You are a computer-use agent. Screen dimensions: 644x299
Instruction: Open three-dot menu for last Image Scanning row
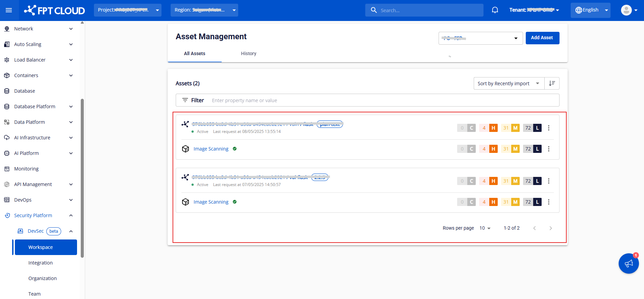548,202
